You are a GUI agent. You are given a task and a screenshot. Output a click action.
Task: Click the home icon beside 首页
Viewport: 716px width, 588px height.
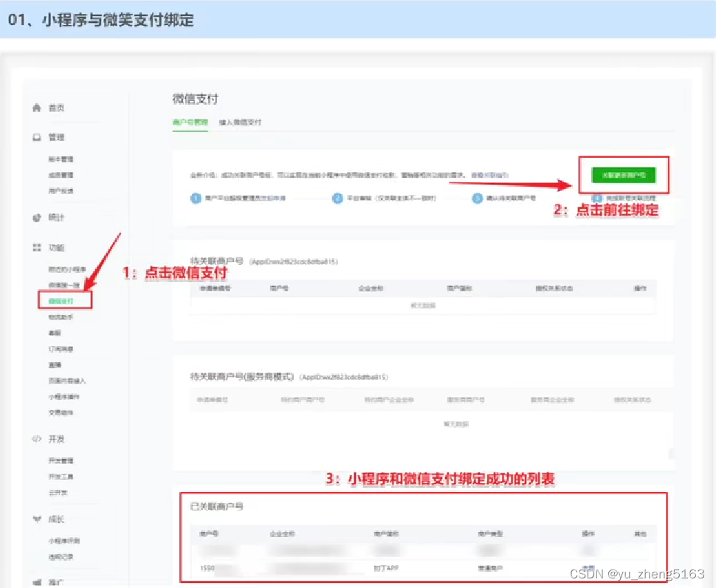pyautogui.click(x=37, y=108)
